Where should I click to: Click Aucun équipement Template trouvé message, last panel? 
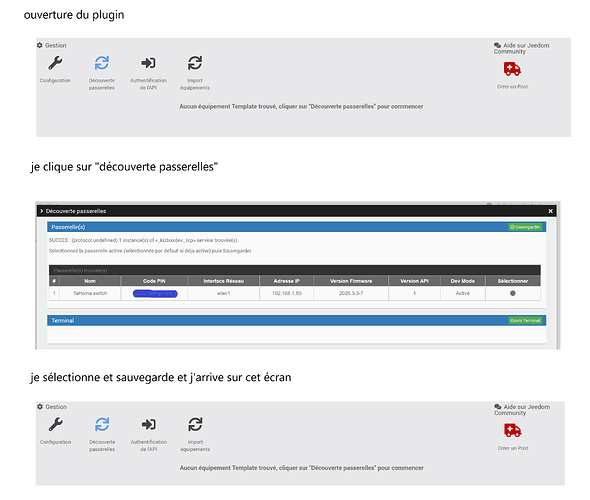click(x=301, y=468)
